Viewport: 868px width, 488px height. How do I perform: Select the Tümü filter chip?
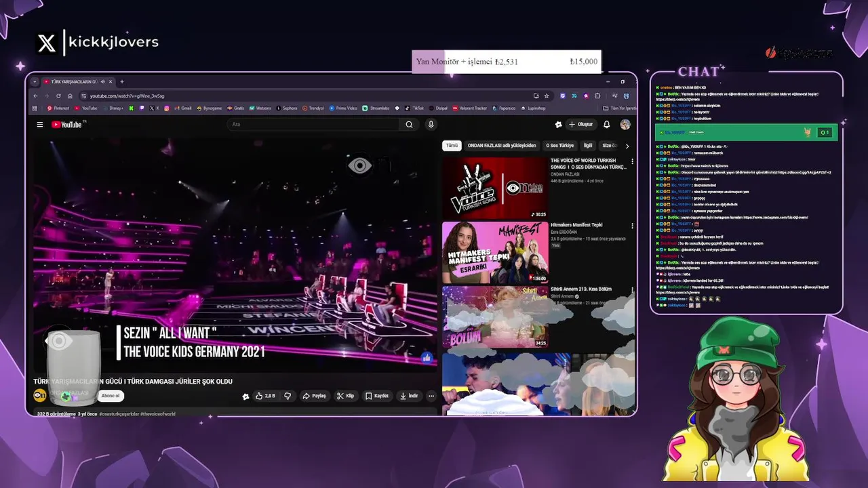452,146
